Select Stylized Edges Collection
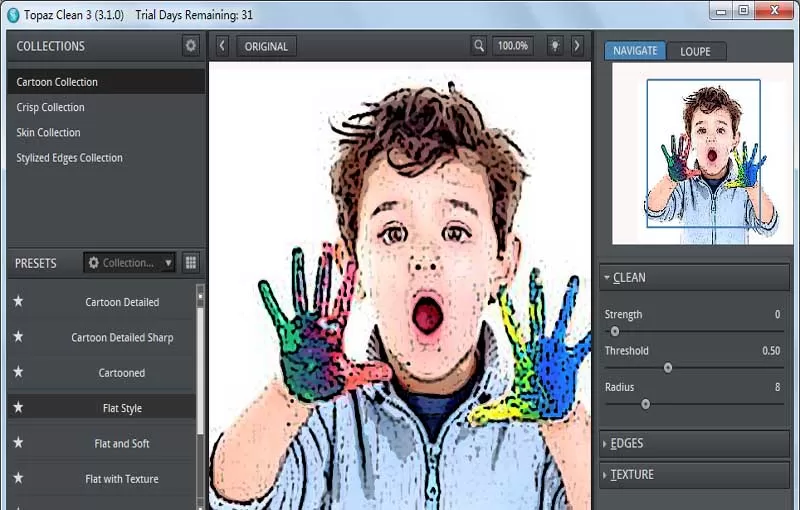The image size is (800, 510). [x=106, y=158]
